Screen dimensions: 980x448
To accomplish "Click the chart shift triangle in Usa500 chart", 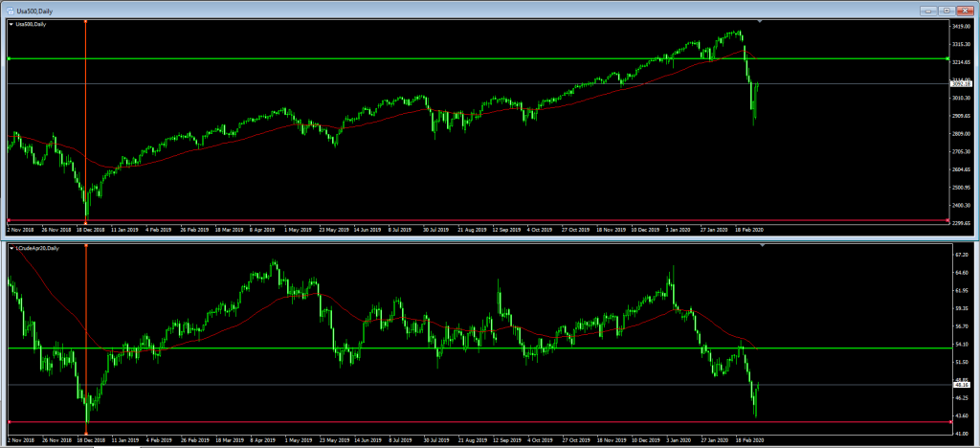I will coord(761,22).
